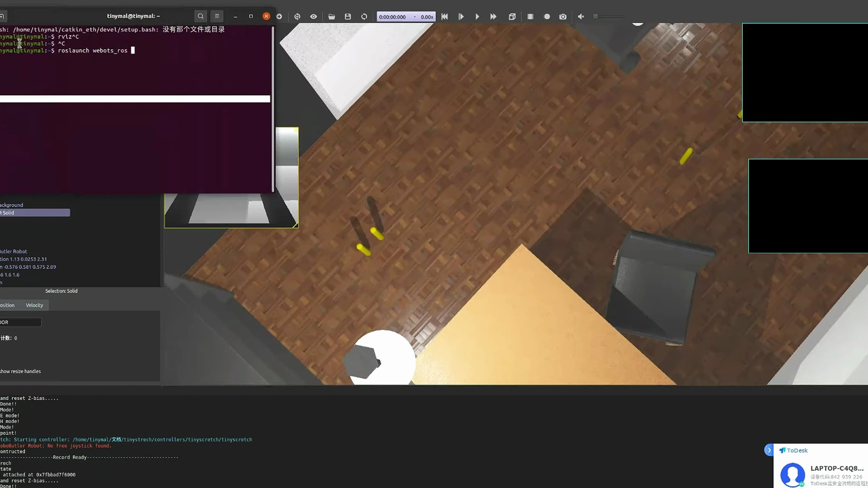868x488 pixels.
Task: Click the ToDesk logo label
Action: (793, 450)
